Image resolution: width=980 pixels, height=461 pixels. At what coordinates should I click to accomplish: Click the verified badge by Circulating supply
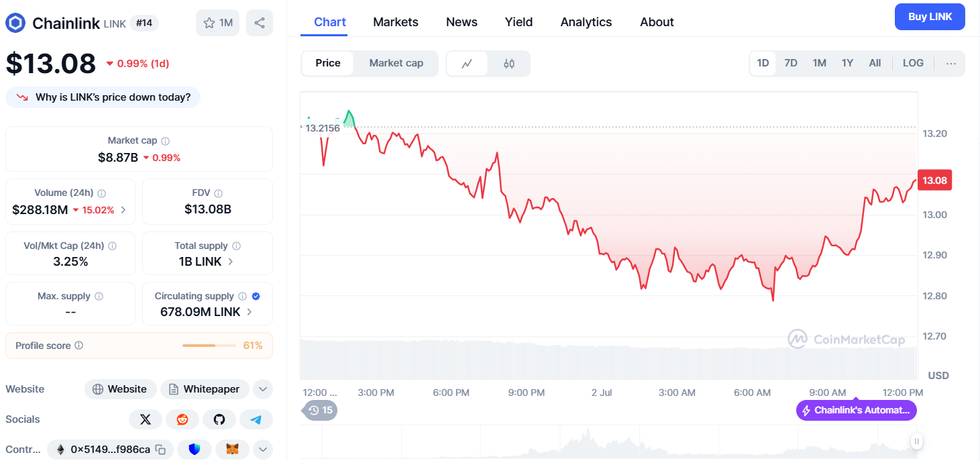coord(256,296)
